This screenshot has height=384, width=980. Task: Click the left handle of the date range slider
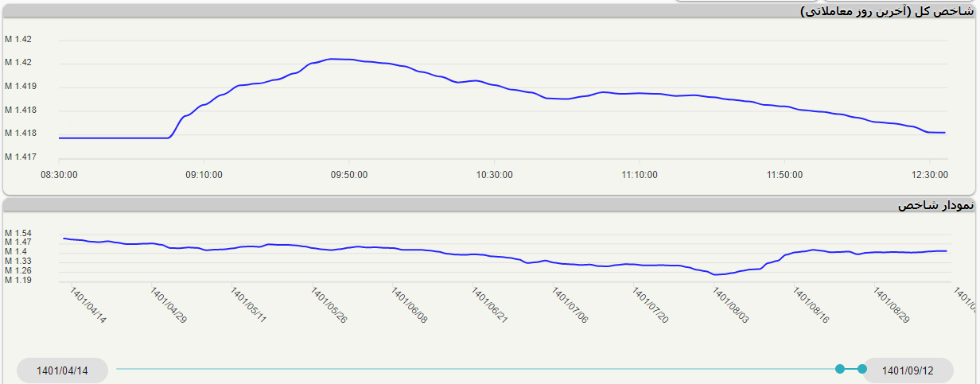(x=840, y=368)
